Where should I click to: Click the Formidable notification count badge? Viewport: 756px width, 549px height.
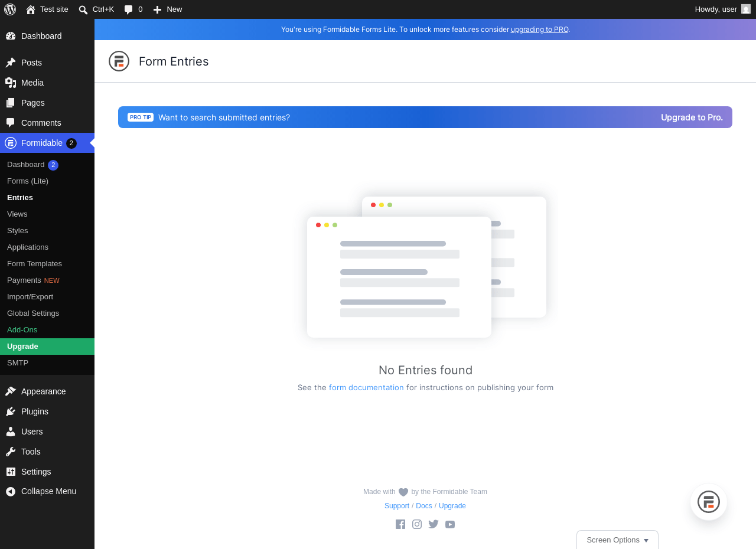71,143
